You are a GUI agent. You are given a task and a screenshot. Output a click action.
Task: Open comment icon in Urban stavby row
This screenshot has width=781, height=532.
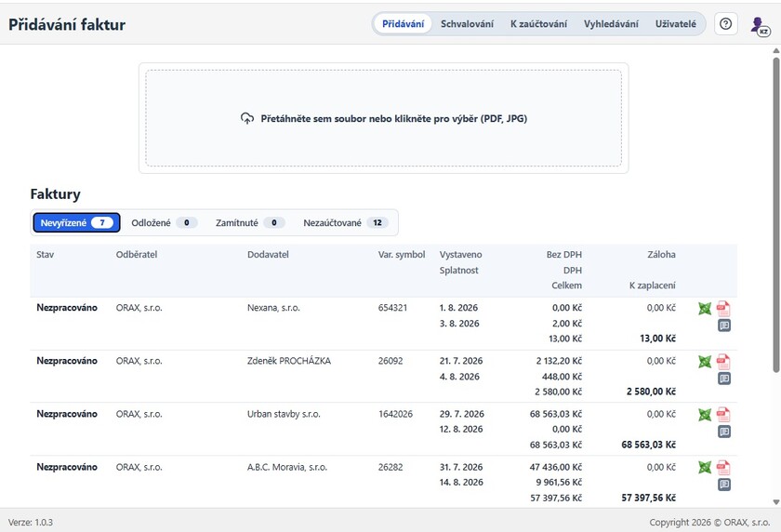[x=724, y=432]
